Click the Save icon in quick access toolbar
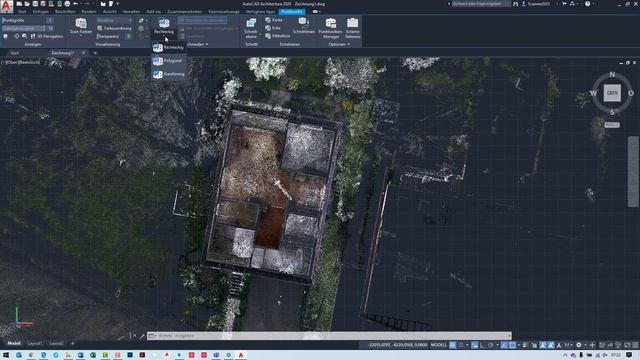The width and height of the screenshot is (640, 360). (x=35, y=4)
